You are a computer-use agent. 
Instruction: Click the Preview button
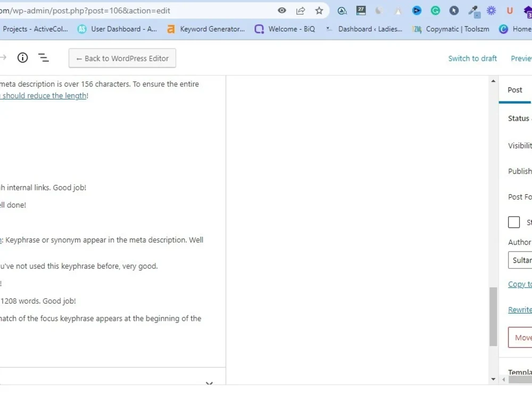(521, 59)
